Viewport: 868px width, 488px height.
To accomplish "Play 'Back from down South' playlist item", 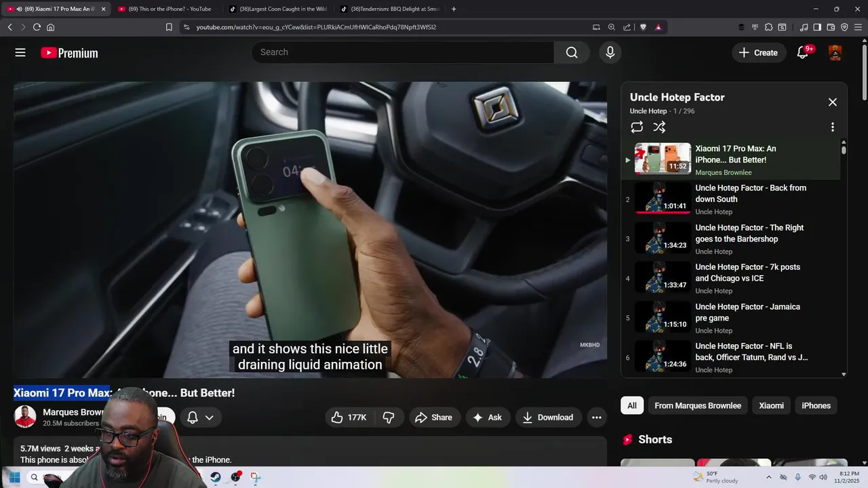I will click(730, 199).
